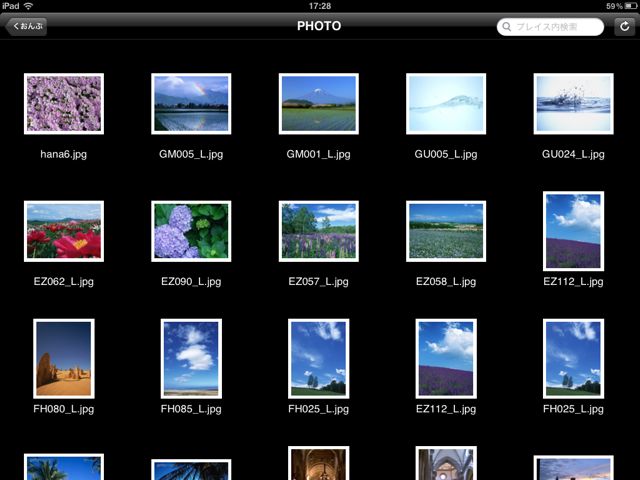640x480 pixels.
Task: Select the EZ062_L.jpg file name
Action: (64, 282)
